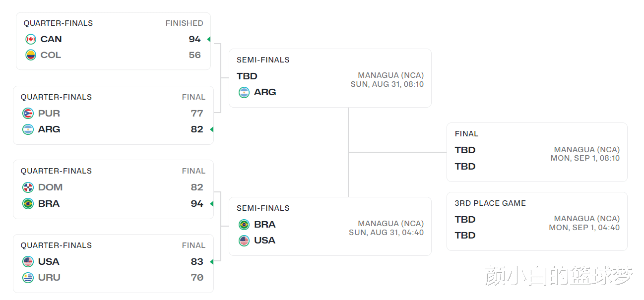Click the FINAL match card title
This screenshot has height=300, width=644.
[466, 134]
